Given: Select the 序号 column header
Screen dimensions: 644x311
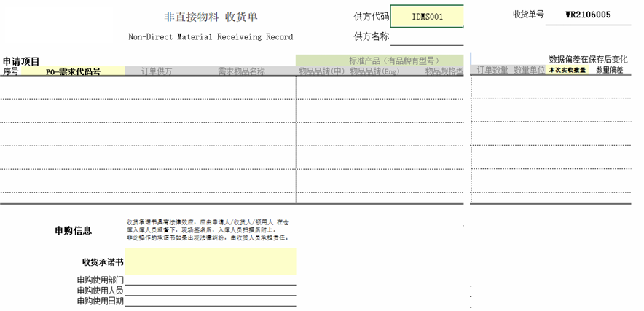Looking at the screenshot, I should [11, 71].
